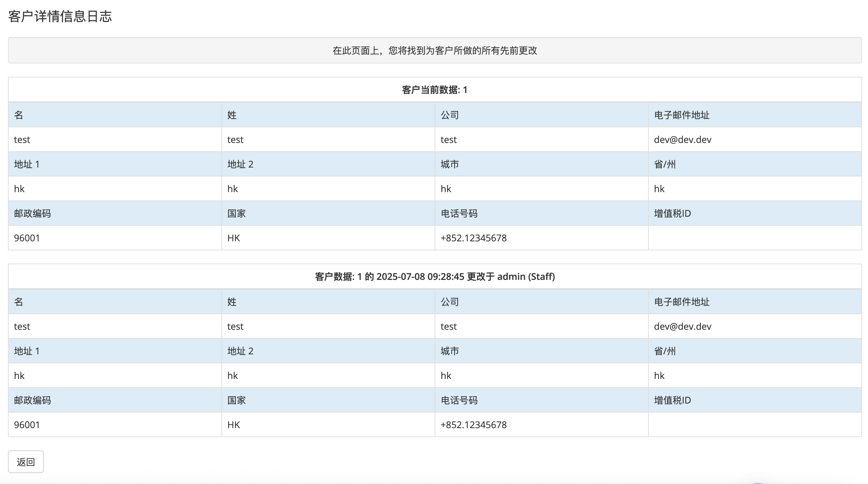Click empty 增值税ID value cell in current data table
The height and width of the screenshot is (484, 868).
[x=755, y=238]
